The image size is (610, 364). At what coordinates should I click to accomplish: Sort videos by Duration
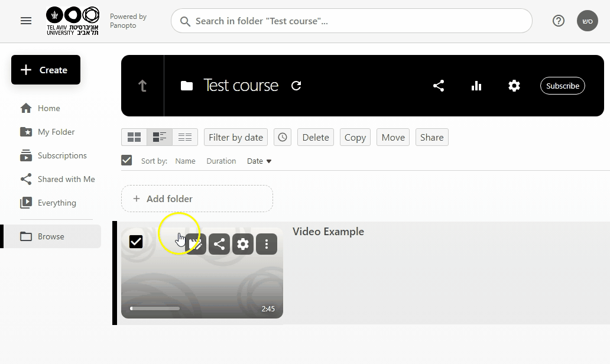point(221,161)
